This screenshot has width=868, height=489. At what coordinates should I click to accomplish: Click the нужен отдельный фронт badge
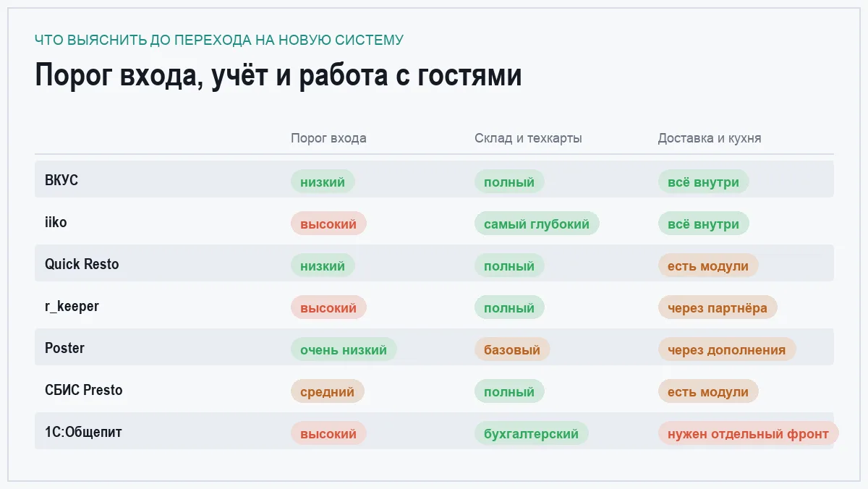pos(748,433)
